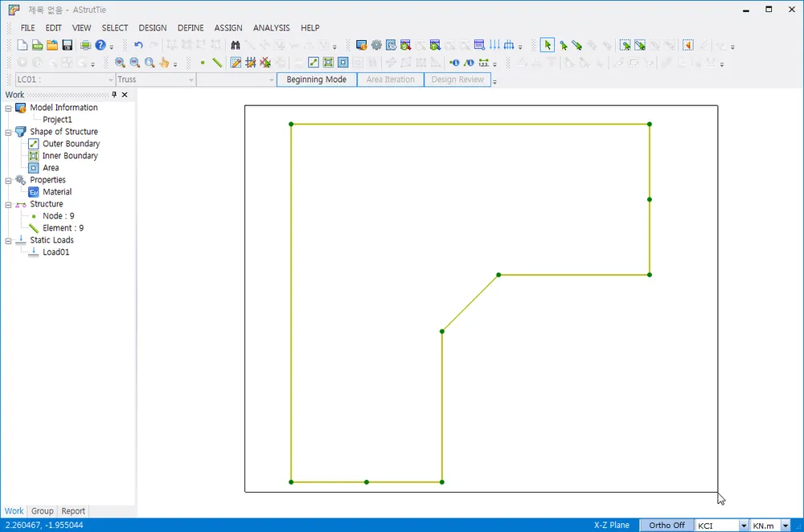The image size is (804, 532).
Task: Save the model with the floppy disk icon
Action: (x=68, y=46)
